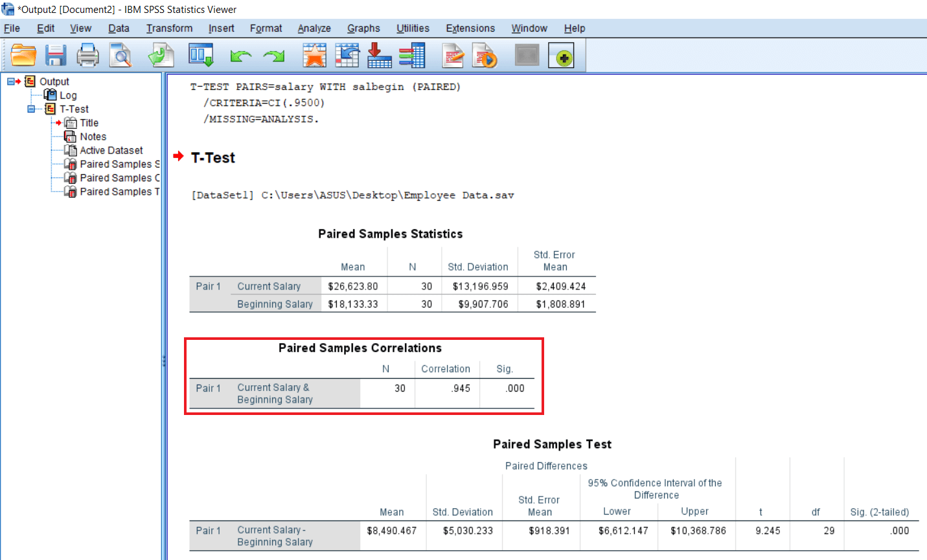Click Paired Samples Test table title

pyautogui.click(x=552, y=444)
